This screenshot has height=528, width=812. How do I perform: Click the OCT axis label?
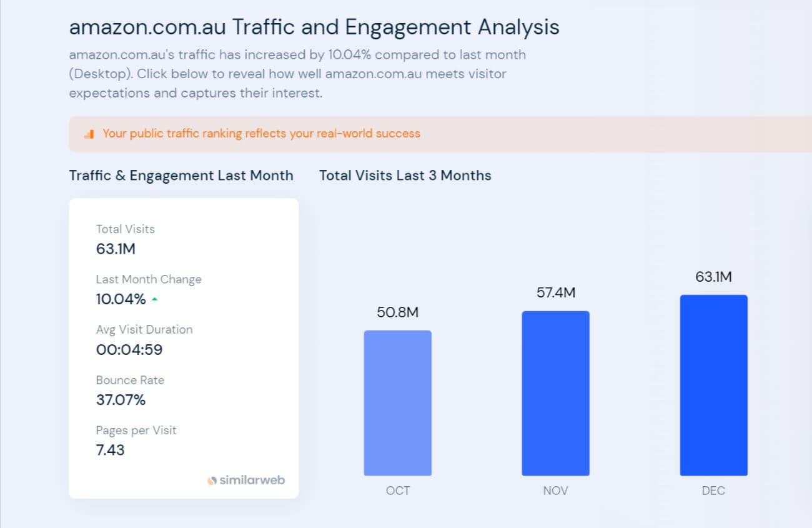click(398, 491)
